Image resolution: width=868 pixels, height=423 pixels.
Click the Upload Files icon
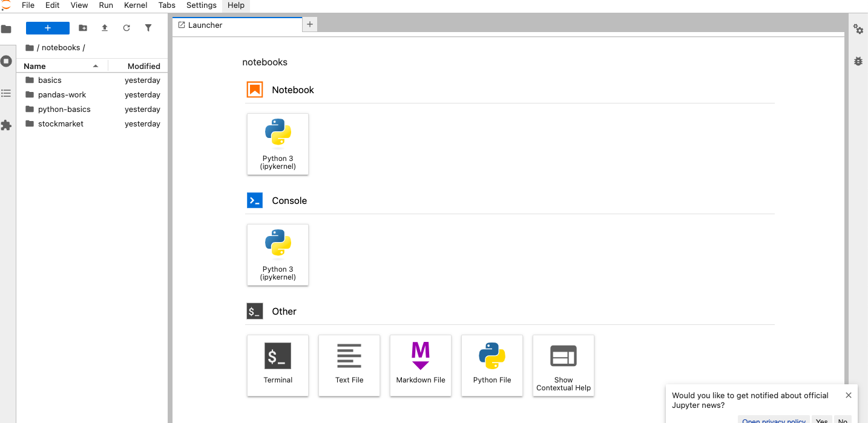(105, 28)
